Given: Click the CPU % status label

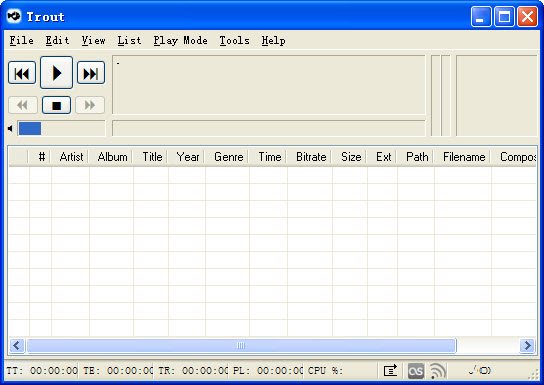Looking at the screenshot, I should (325, 370).
